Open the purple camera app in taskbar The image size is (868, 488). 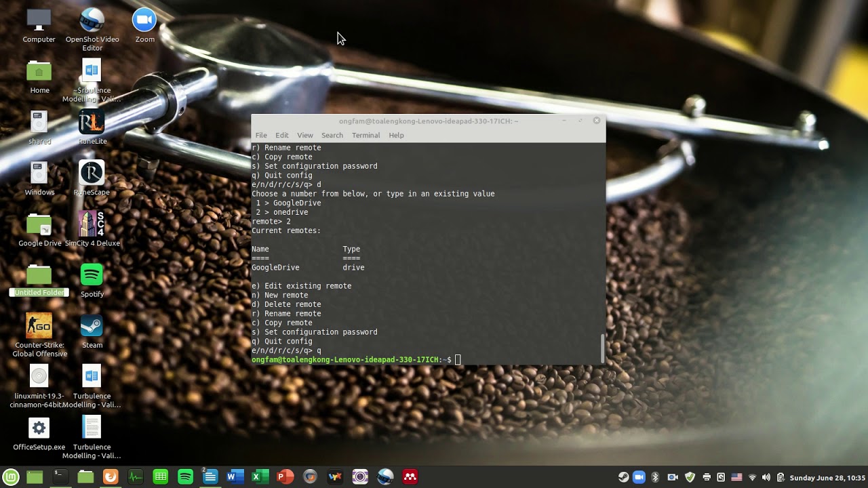coord(360,477)
